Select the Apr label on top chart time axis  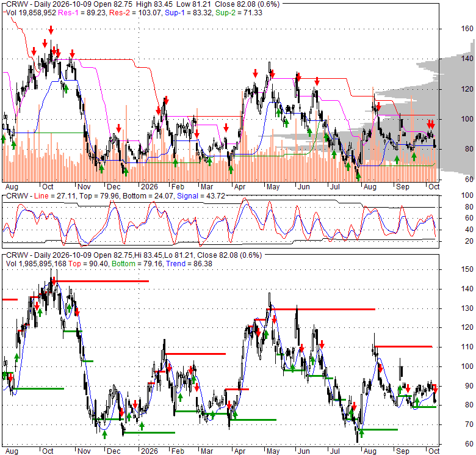(239, 187)
